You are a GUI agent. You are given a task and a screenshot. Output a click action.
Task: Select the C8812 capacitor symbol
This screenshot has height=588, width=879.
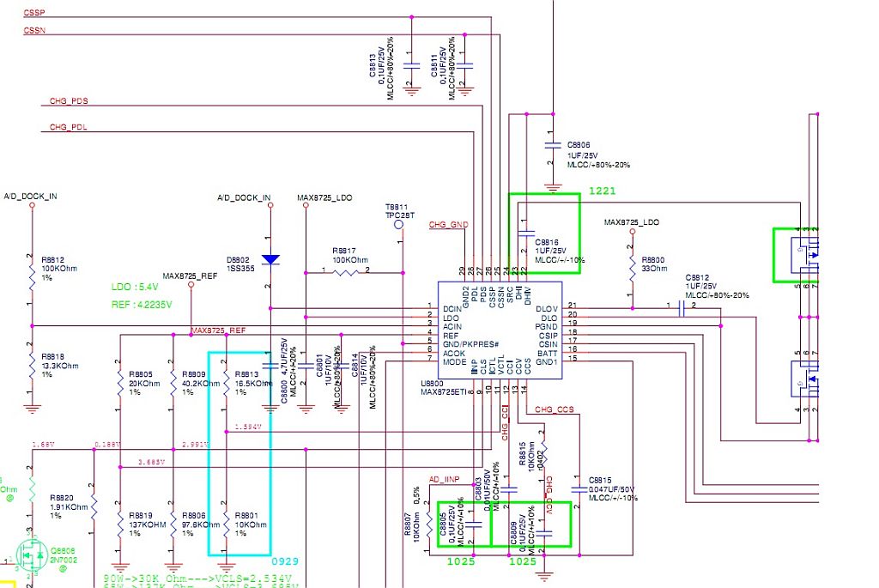(682, 308)
